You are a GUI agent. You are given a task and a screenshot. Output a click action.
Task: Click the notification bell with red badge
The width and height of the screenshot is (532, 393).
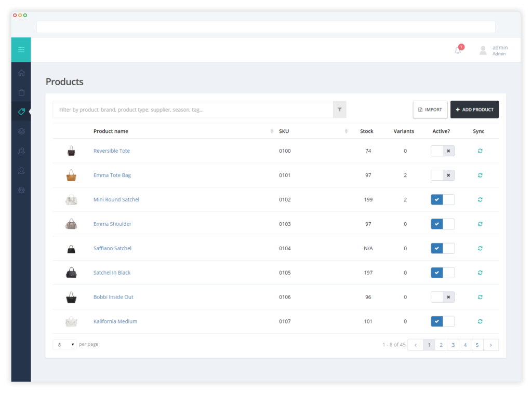point(458,49)
